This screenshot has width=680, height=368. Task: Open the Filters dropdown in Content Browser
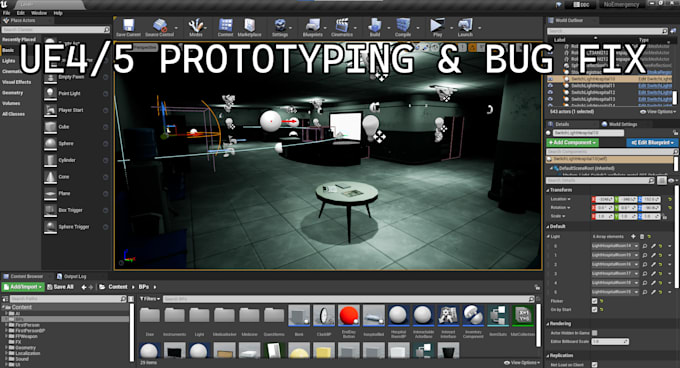click(x=150, y=299)
